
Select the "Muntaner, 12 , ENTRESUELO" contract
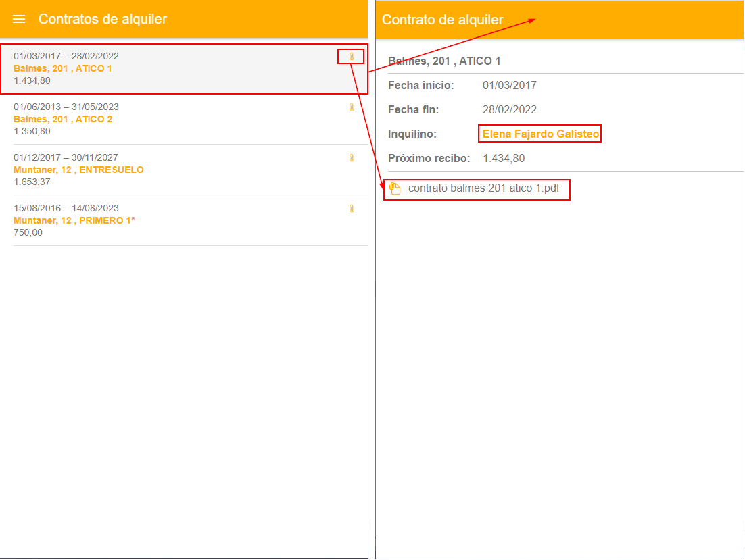tap(78, 170)
